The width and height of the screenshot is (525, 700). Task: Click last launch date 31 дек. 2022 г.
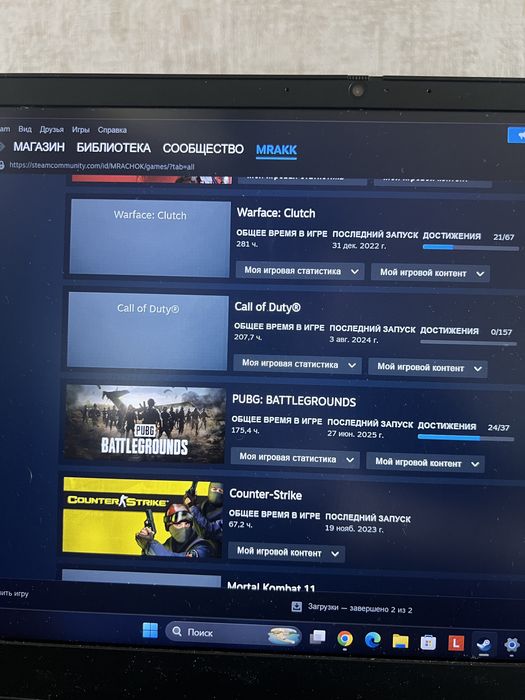(x=359, y=246)
